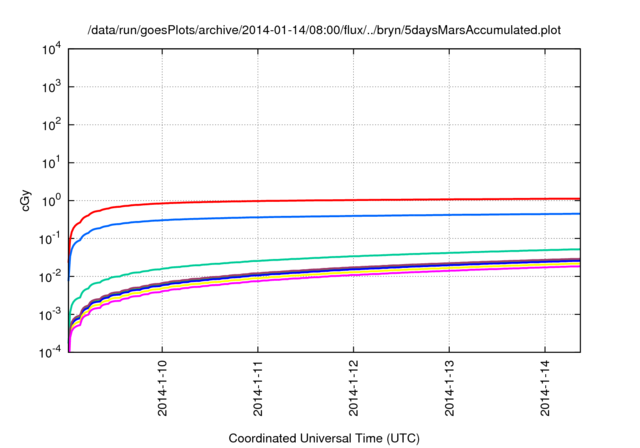Image resolution: width=640 pixels, height=448 pixels.
Task: Click the 10^-3 y-axis tick label
Action: coord(50,315)
